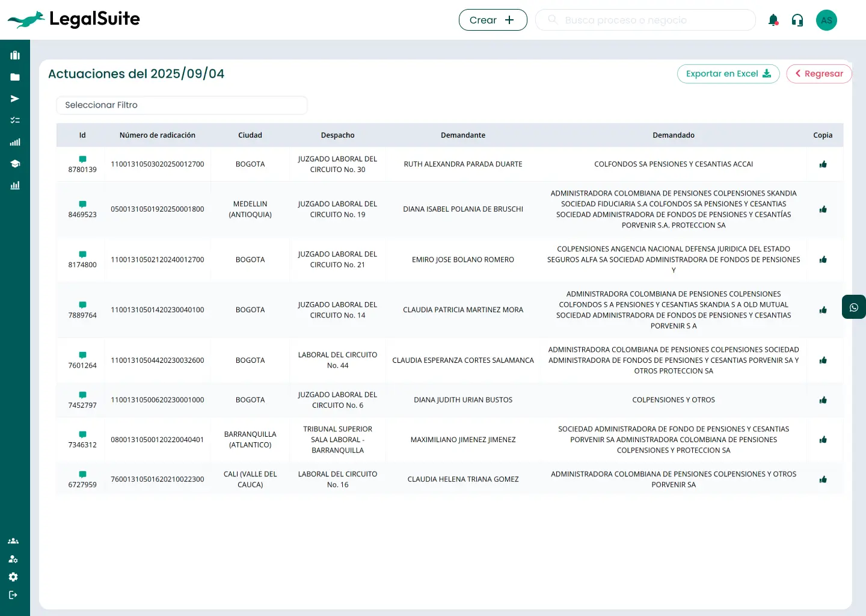
Task: Toggle thumbs-up copy for Ruth Alexandra Parada row
Action: [x=823, y=164]
